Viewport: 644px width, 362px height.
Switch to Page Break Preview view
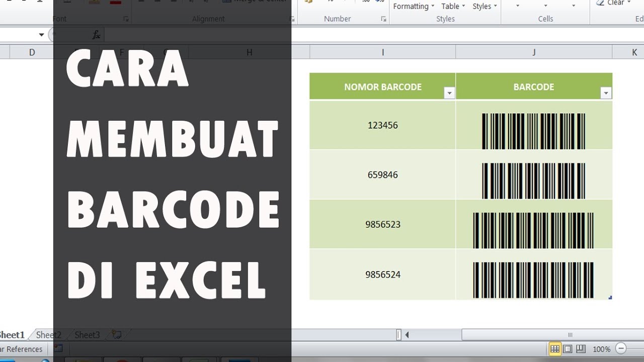pos(580,349)
